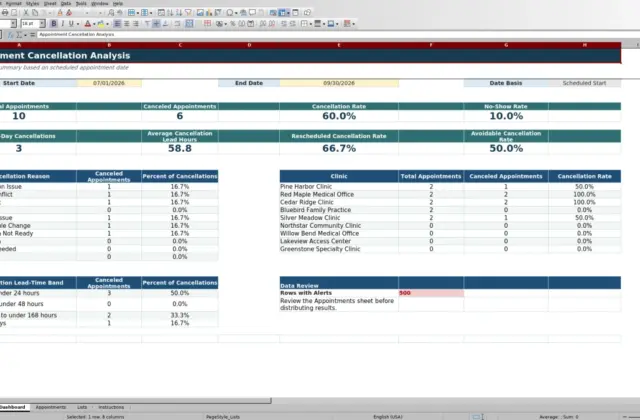Click the Rows with Alerts value 500
The width and height of the screenshot is (640, 420).
(x=431, y=293)
